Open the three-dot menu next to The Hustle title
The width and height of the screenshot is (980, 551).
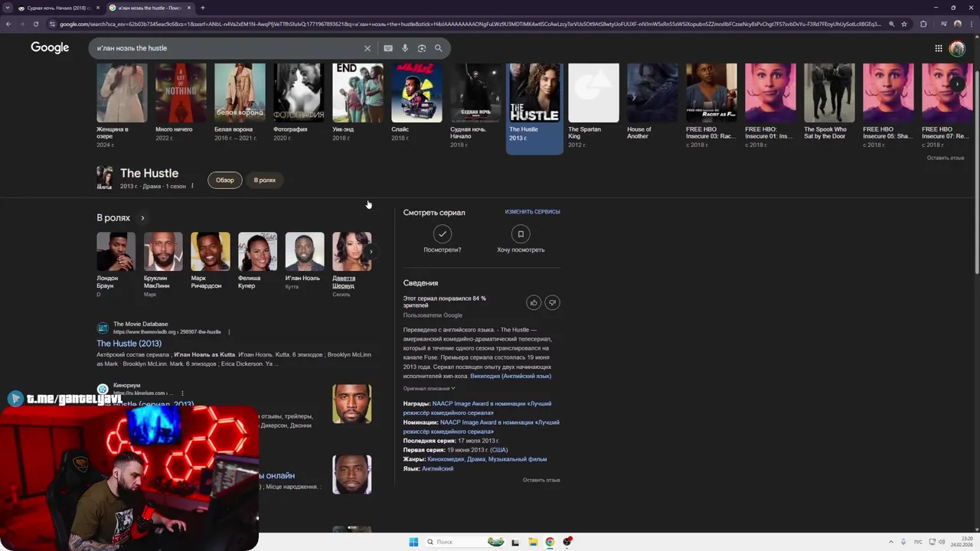coord(192,186)
